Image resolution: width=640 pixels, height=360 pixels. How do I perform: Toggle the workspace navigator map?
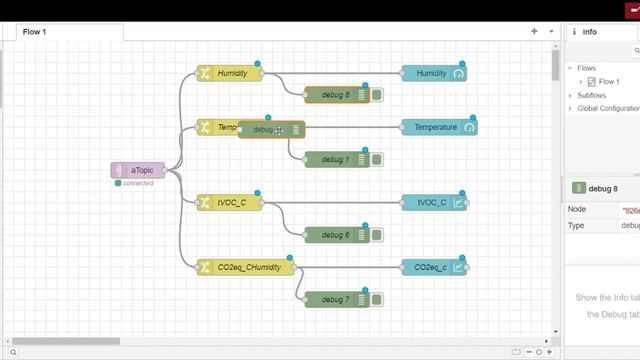pyautogui.click(x=516, y=352)
